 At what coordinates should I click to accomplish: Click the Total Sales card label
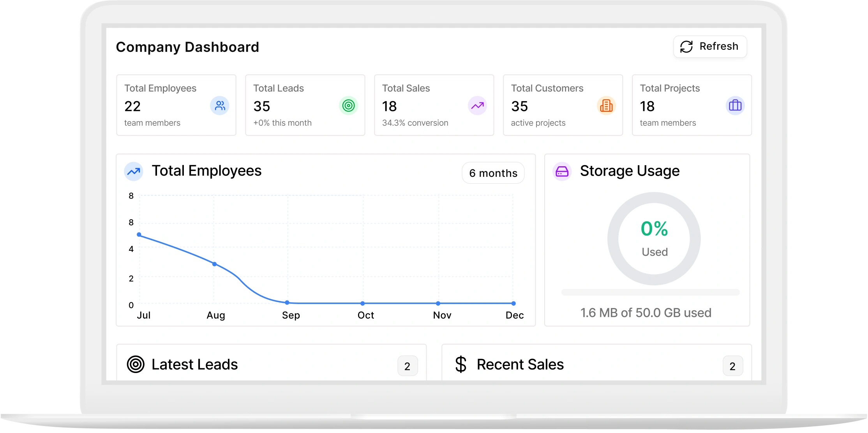pos(406,88)
